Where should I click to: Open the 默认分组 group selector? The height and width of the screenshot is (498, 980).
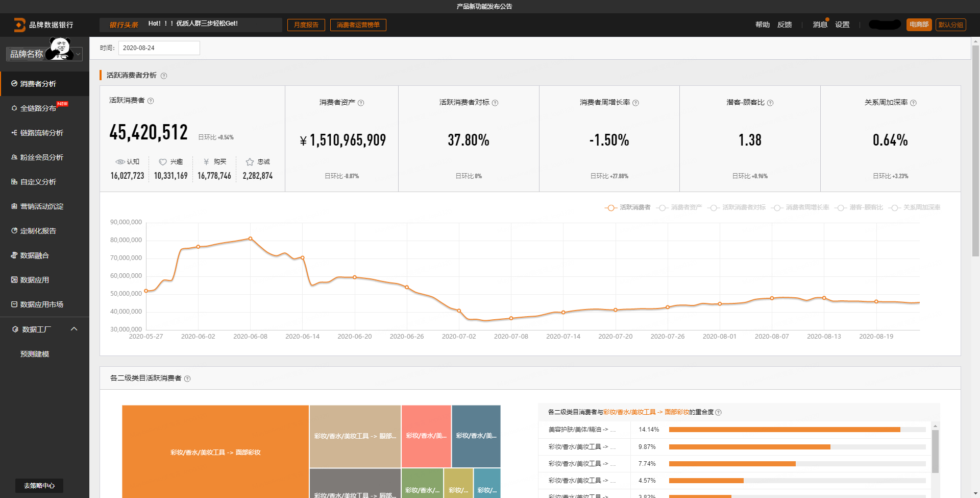pyautogui.click(x=950, y=25)
